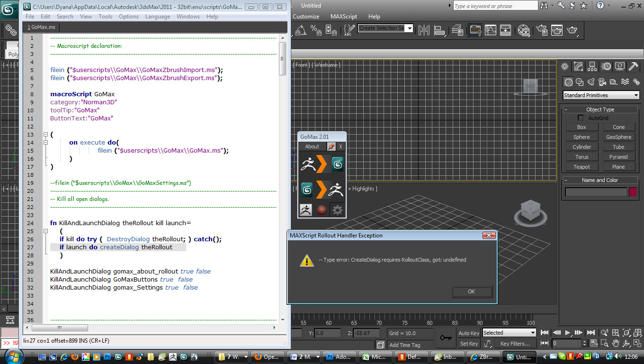This screenshot has height=364, width=644.
Task: Click the GoMax red sphere icon
Action: [x=322, y=210]
